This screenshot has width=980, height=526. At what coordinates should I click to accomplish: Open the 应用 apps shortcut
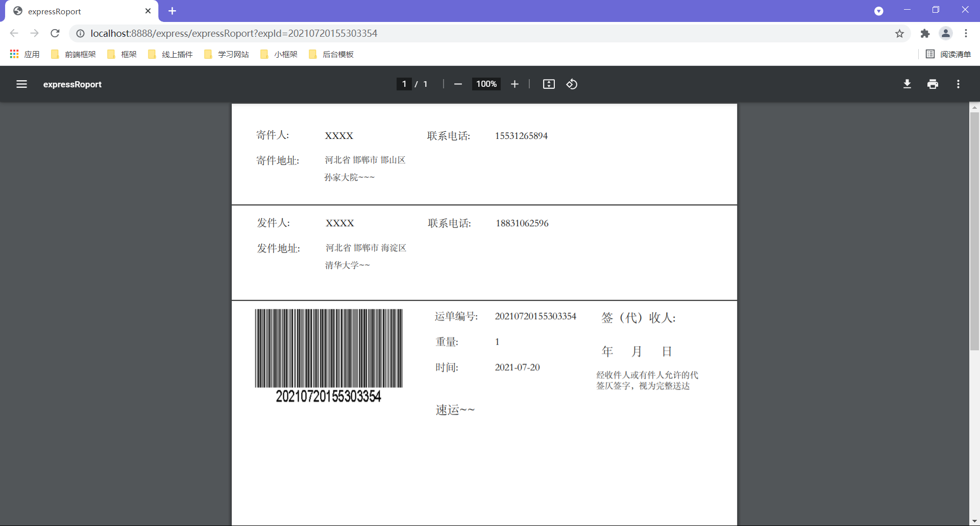(24, 54)
